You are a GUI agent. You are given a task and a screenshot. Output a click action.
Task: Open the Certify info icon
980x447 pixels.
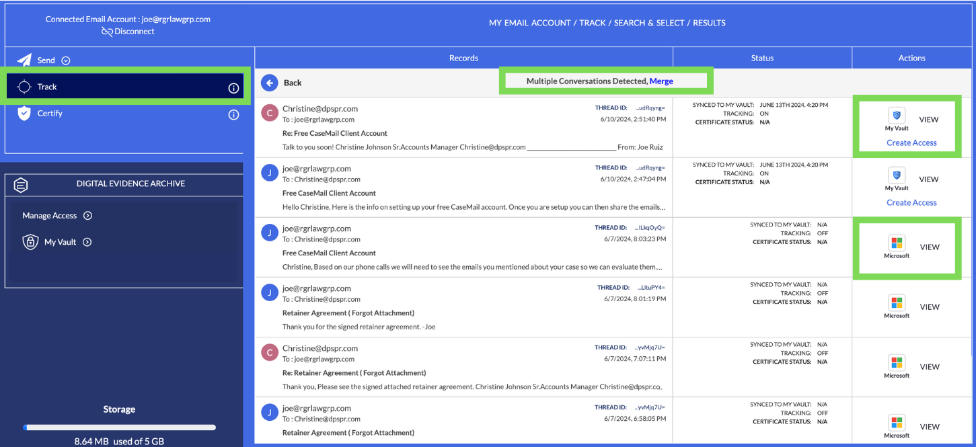coord(233,114)
